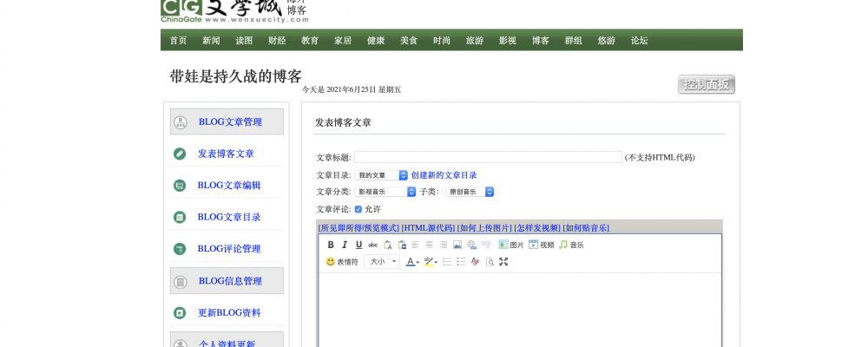Go to 新闻 in navigation bar
The height and width of the screenshot is (347, 868).
pyautogui.click(x=211, y=41)
